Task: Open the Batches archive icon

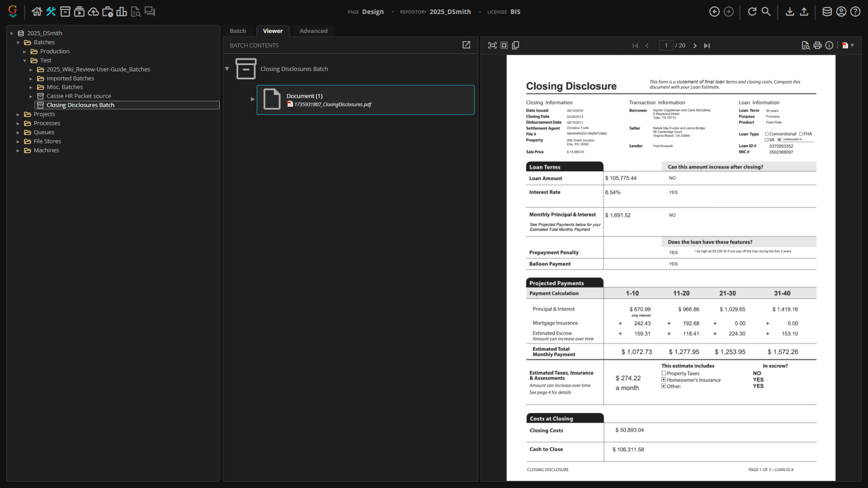Action: (65, 11)
